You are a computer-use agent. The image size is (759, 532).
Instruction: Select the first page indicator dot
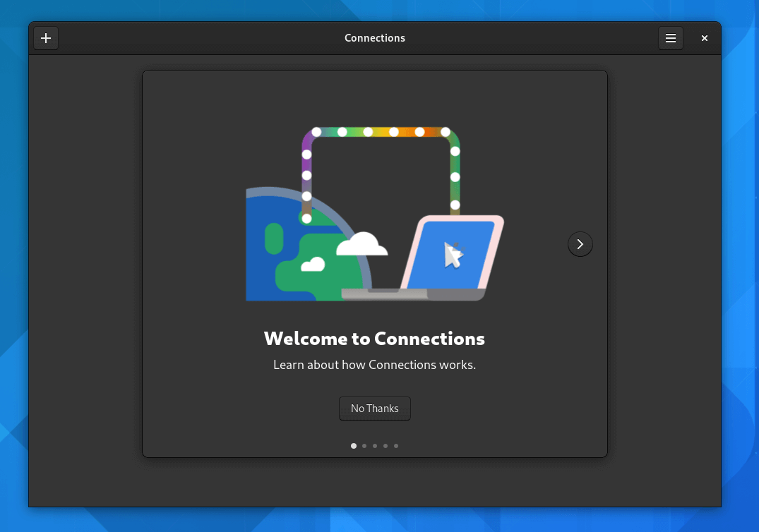(x=353, y=445)
